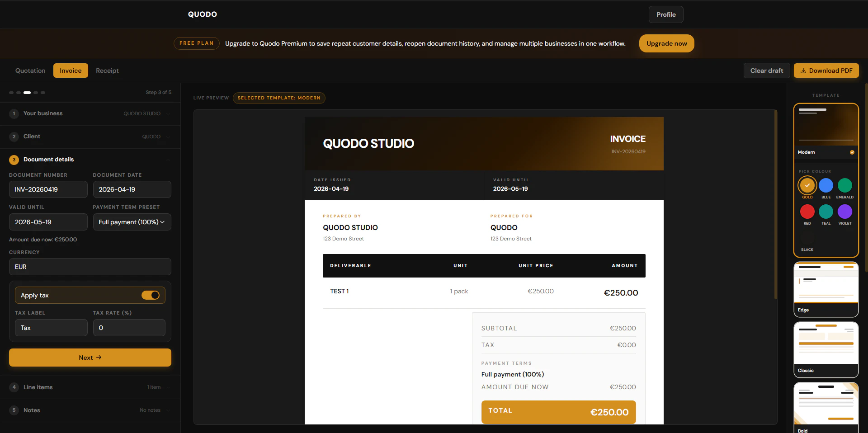
Task: Click the Currency field showing EUR
Action: 90,267
